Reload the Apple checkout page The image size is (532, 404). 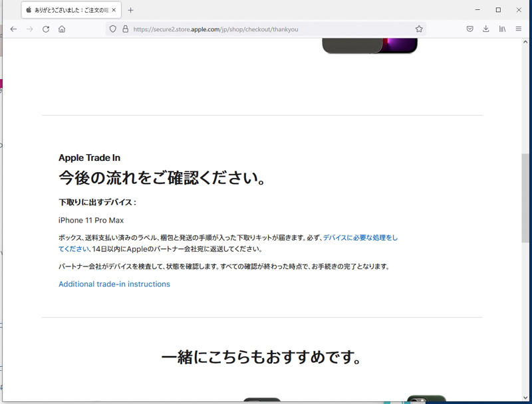click(45, 29)
